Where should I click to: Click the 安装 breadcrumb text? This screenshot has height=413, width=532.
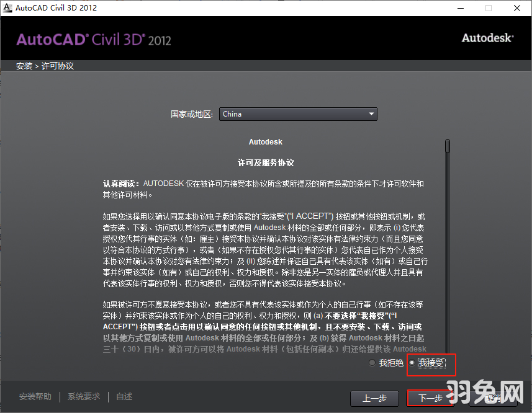[x=24, y=66]
